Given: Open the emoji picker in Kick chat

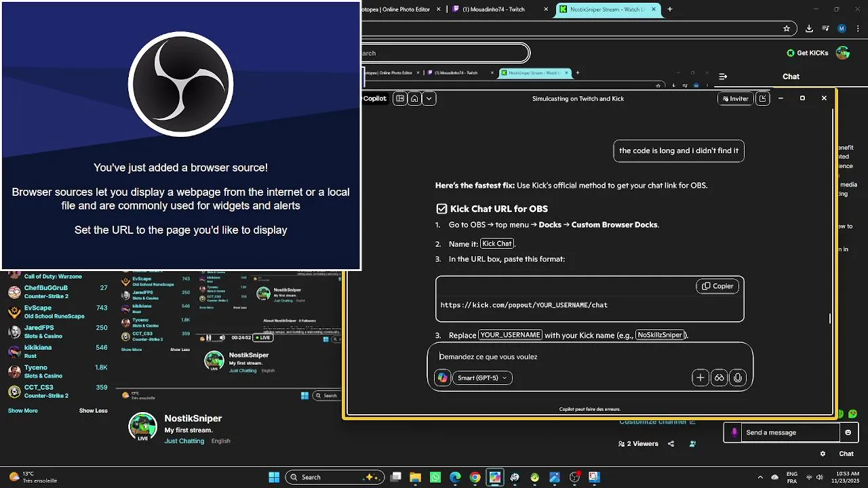Looking at the screenshot, I should tap(847, 432).
